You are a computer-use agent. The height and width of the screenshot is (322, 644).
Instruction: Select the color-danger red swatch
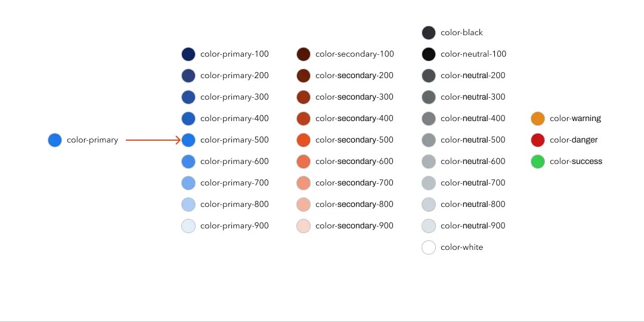click(538, 140)
